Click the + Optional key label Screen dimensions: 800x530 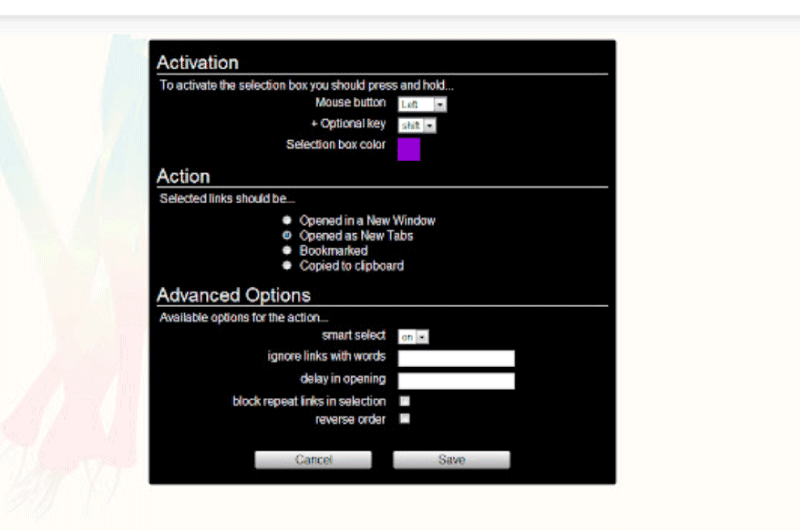pos(348,124)
